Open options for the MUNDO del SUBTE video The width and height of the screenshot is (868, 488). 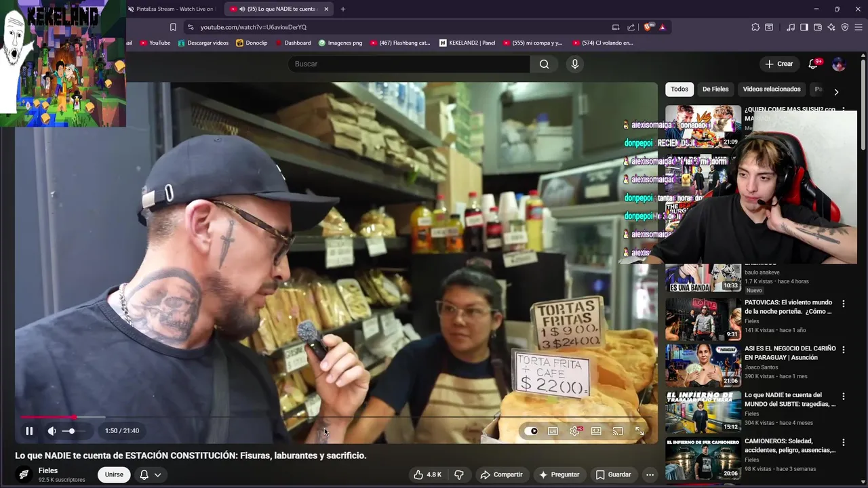(844, 396)
